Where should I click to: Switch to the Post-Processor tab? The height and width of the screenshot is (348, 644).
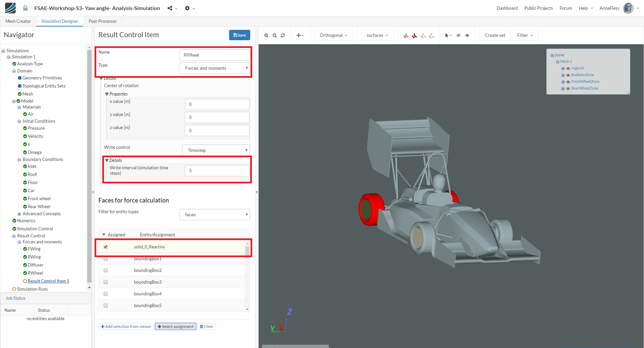pyautogui.click(x=103, y=21)
